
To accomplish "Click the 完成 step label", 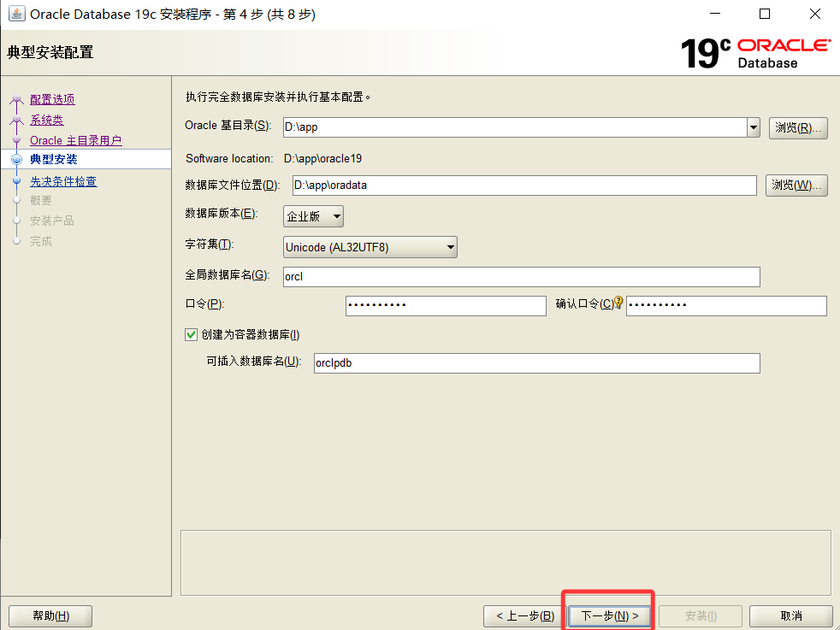I will click(41, 241).
